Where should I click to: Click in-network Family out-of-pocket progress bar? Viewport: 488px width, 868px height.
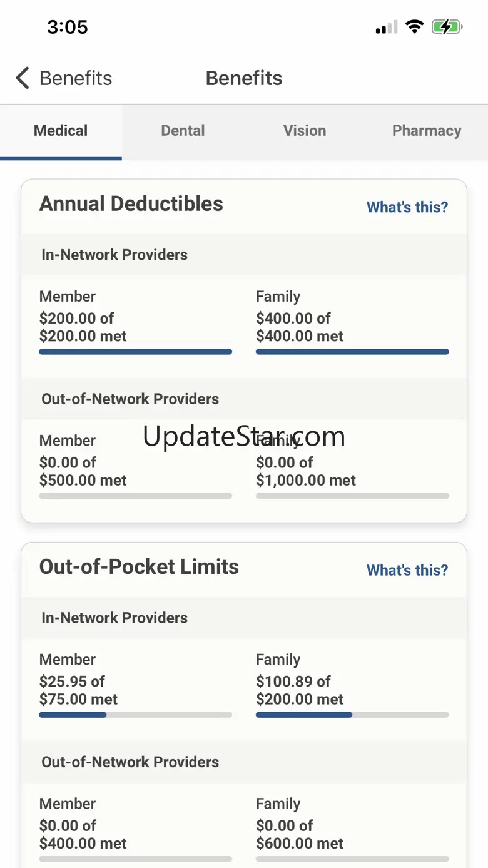(352, 715)
